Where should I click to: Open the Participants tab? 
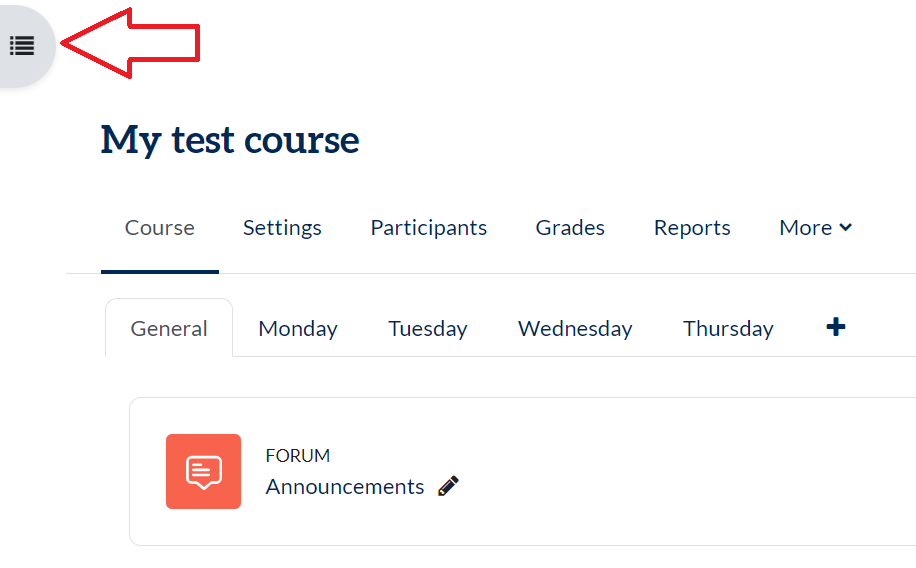[x=429, y=228]
